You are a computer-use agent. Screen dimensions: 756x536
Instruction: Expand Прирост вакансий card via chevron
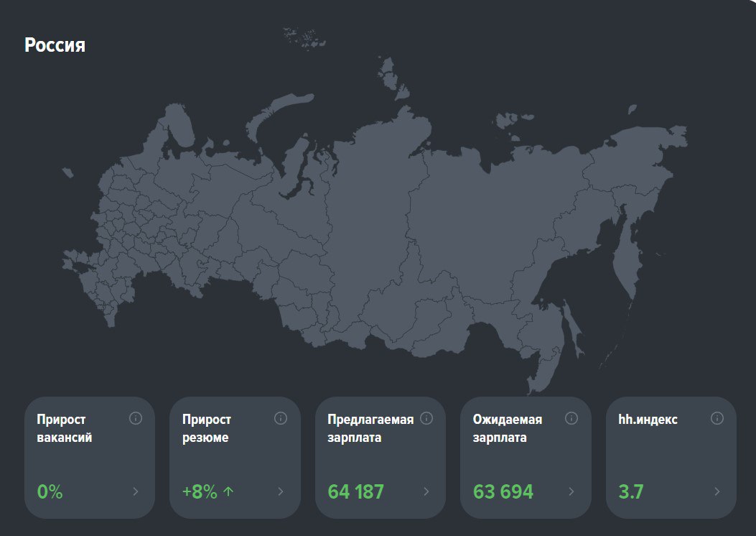(x=136, y=492)
